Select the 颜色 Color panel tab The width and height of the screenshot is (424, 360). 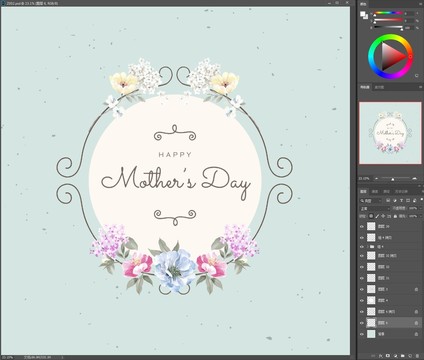coord(363,4)
